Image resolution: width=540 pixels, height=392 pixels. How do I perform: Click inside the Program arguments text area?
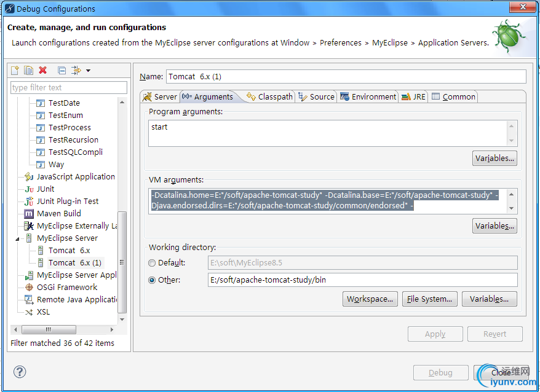point(327,133)
